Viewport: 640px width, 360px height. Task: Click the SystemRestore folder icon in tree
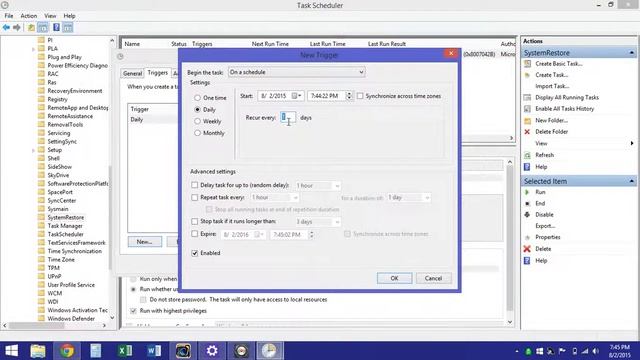click(41, 218)
